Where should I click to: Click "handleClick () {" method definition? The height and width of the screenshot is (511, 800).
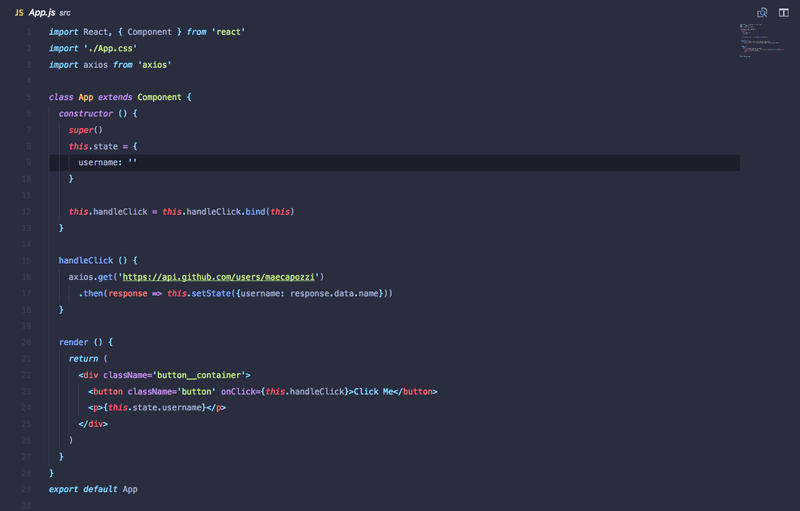pos(98,261)
